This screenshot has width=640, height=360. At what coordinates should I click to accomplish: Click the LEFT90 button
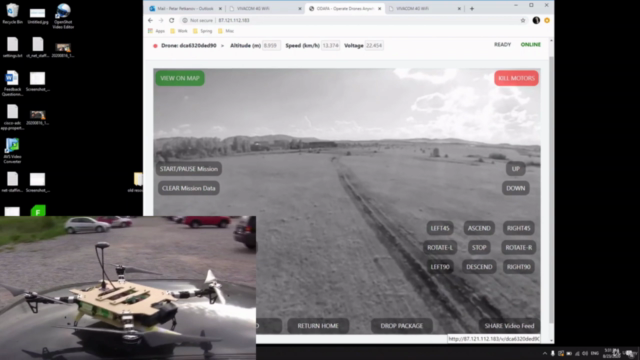440,267
